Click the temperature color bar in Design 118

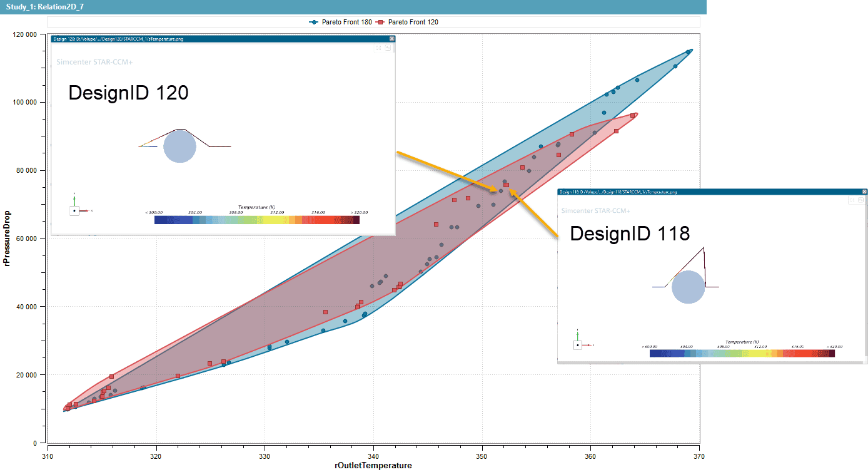742,354
